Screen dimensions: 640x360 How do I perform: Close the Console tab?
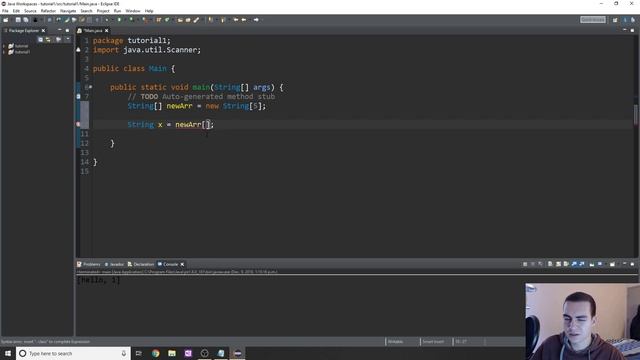(x=182, y=264)
